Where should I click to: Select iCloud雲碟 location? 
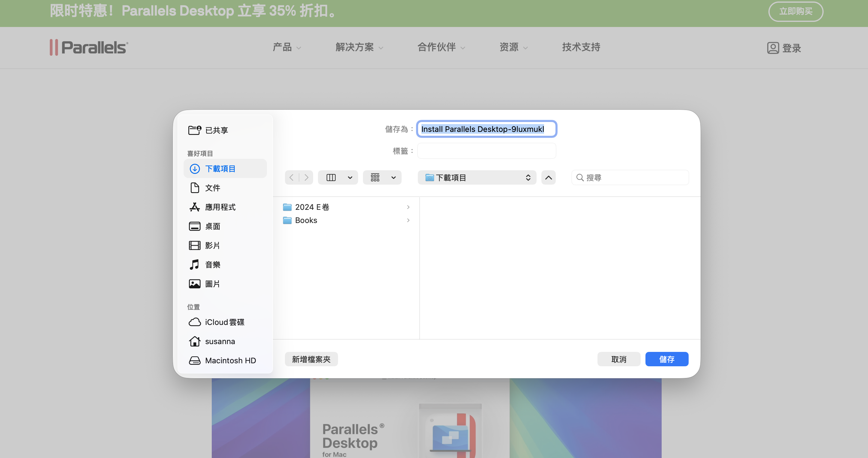click(x=224, y=322)
